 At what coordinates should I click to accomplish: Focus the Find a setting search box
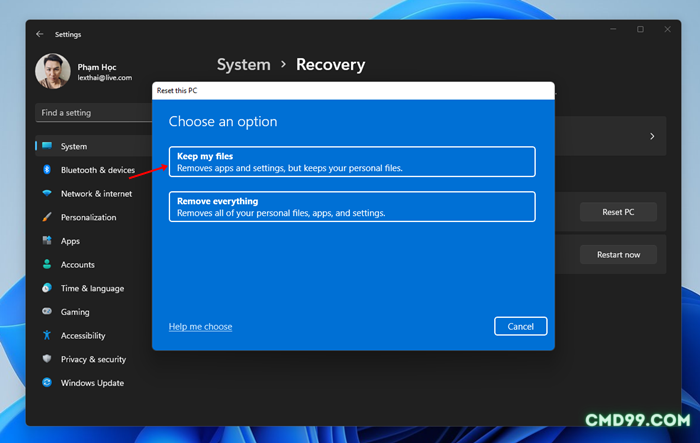(x=94, y=113)
